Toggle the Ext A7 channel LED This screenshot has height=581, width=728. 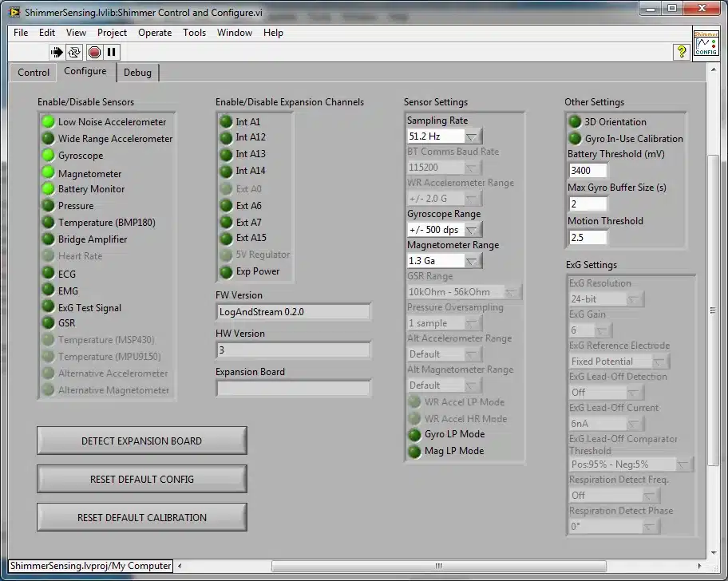[x=226, y=223]
